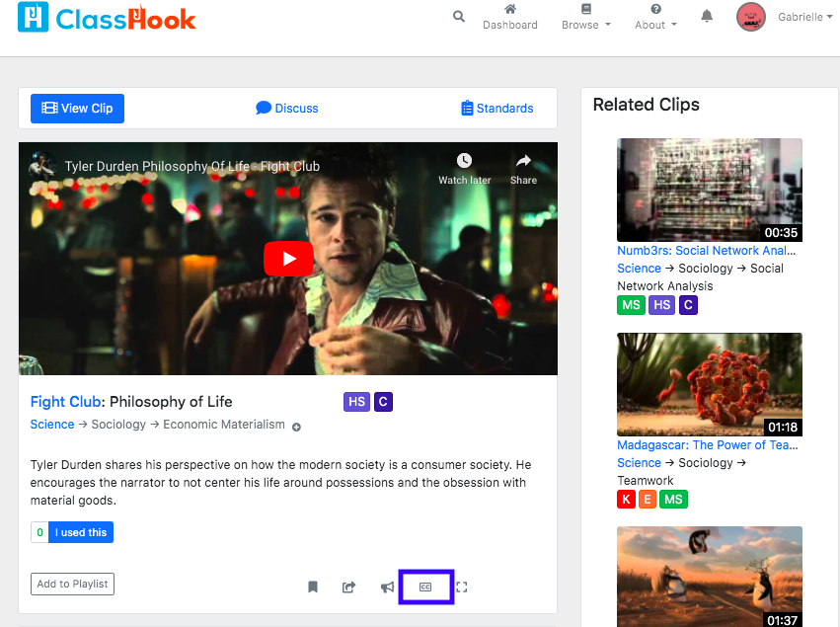Click the ClassHook logo
The width and height of the screenshot is (840, 627).
[107, 17]
